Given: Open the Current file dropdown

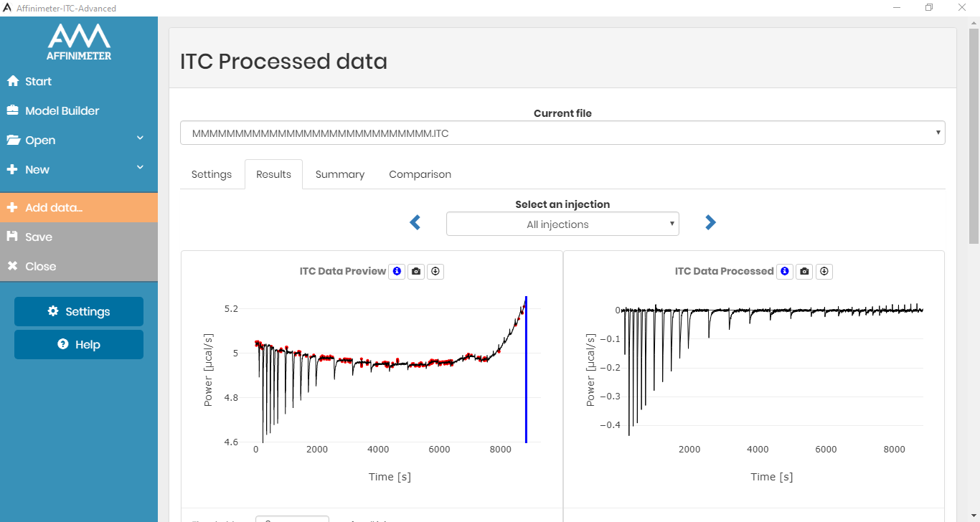Looking at the screenshot, I should [x=562, y=133].
